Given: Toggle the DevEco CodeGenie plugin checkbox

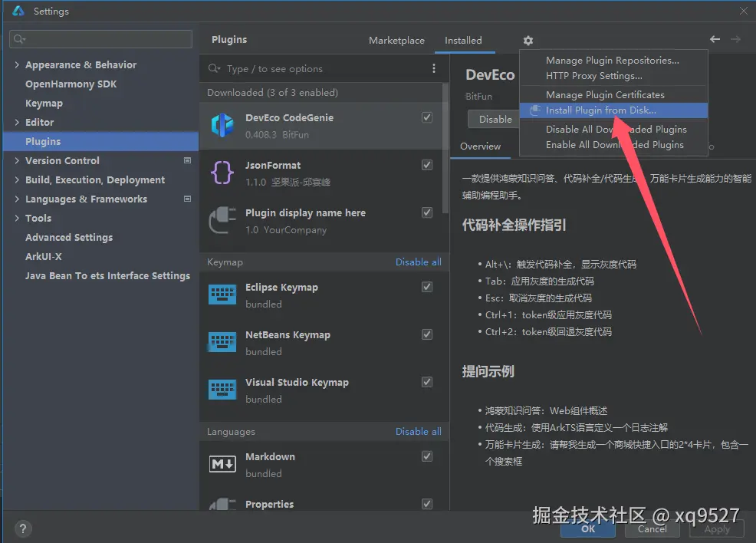Looking at the screenshot, I should point(427,117).
